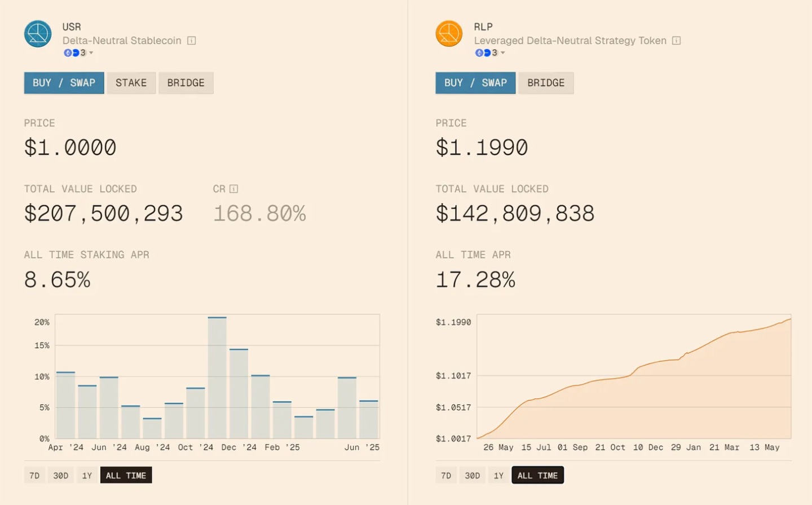Click USR chain network icons
Screen dimensions: 812x505
pyautogui.click(x=72, y=53)
